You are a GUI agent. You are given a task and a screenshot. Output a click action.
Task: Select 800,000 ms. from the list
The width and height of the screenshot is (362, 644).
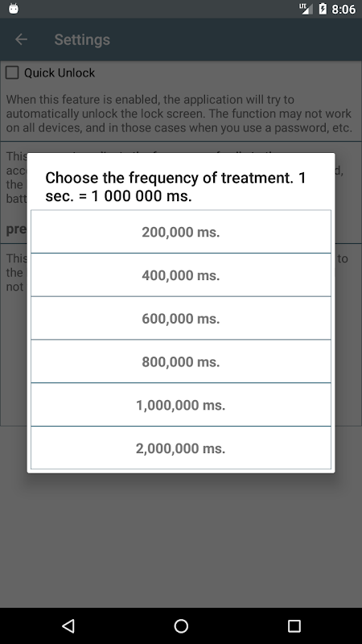click(x=181, y=361)
